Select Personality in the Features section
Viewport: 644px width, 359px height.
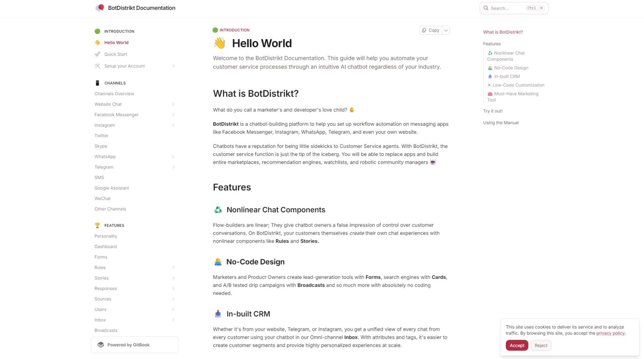pyautogui.click(x=106, y=236)
